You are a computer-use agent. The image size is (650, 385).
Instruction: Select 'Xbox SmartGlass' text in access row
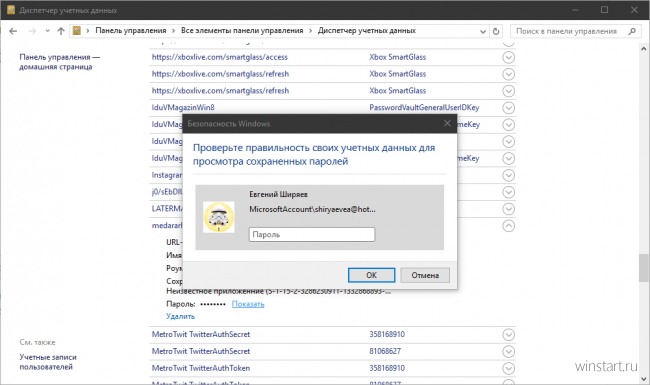[x=398, y=57]
